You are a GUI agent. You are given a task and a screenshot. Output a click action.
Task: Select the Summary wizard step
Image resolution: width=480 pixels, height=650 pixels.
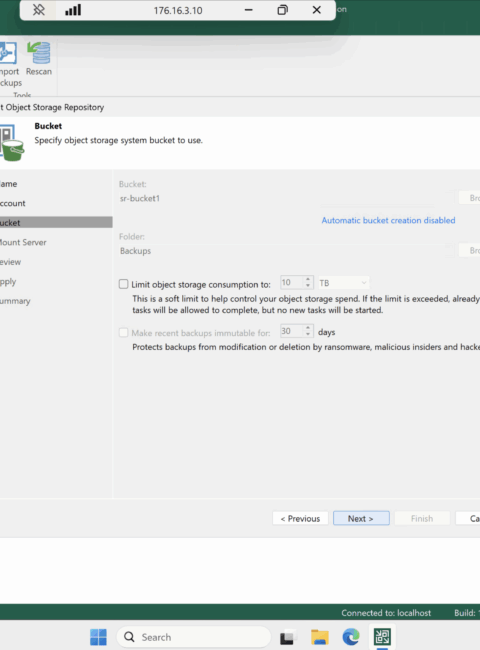pos(15,301)
